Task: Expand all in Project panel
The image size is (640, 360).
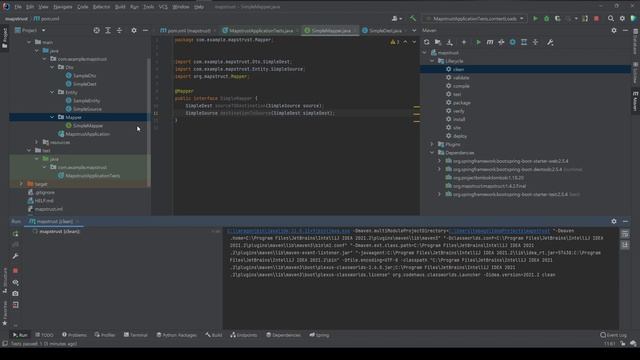Action: point(108,30)
